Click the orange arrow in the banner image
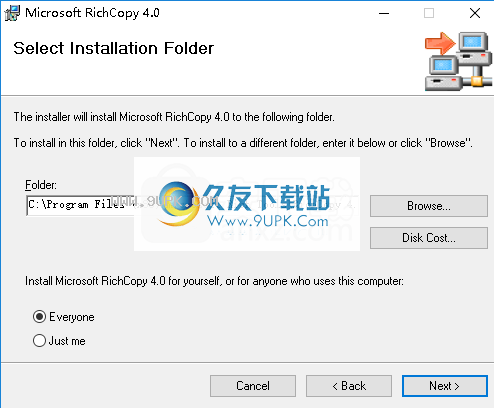 click(440, 43)
